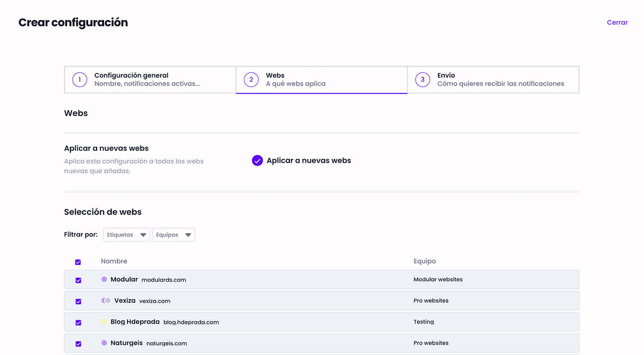Click the vexiza.com domain text
Screen dimensions: 644x355
click(155, 301)
